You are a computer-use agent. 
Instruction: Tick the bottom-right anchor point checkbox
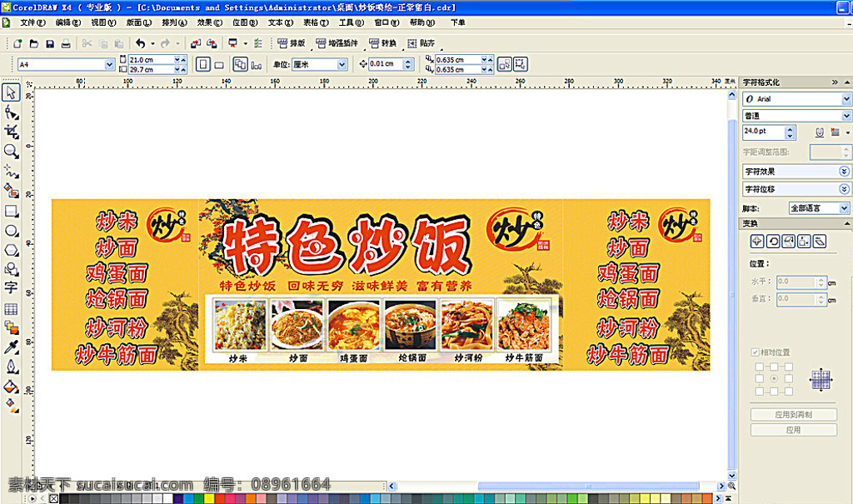(x=789, y=391)
